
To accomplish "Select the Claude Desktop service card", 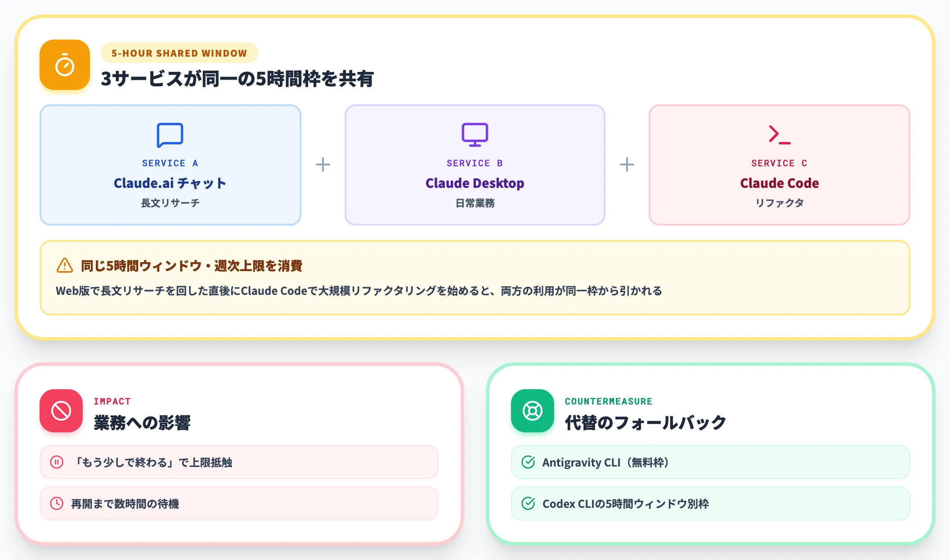I will tap(475, 165).
